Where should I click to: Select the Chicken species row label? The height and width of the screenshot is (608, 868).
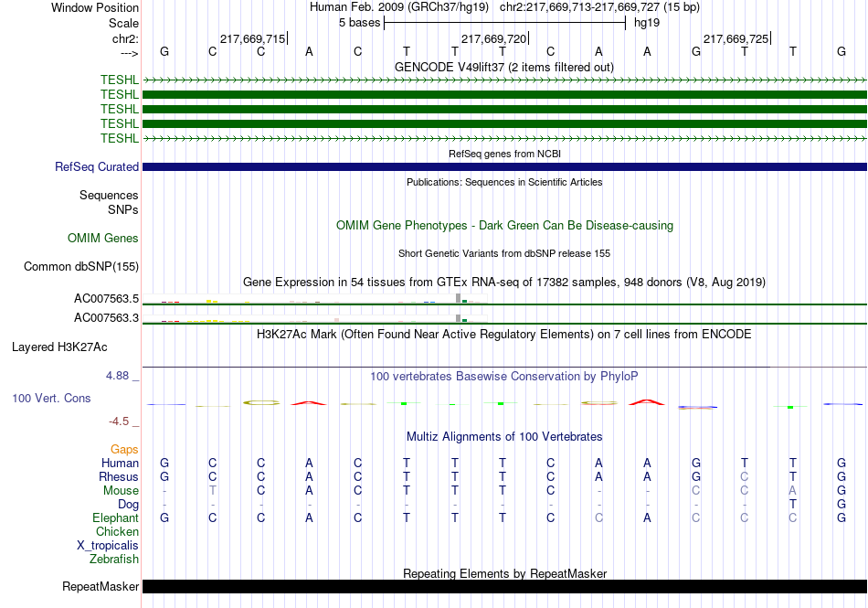117,531
